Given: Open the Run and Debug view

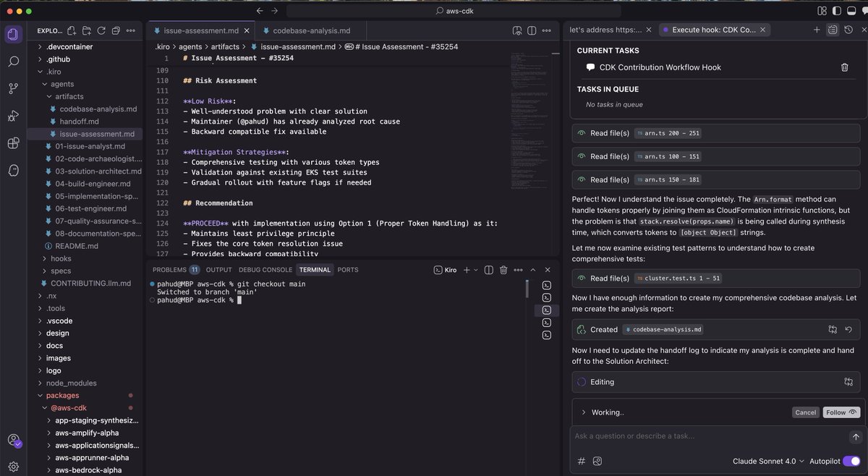Looking at the screenshot, I should (13, 116).
